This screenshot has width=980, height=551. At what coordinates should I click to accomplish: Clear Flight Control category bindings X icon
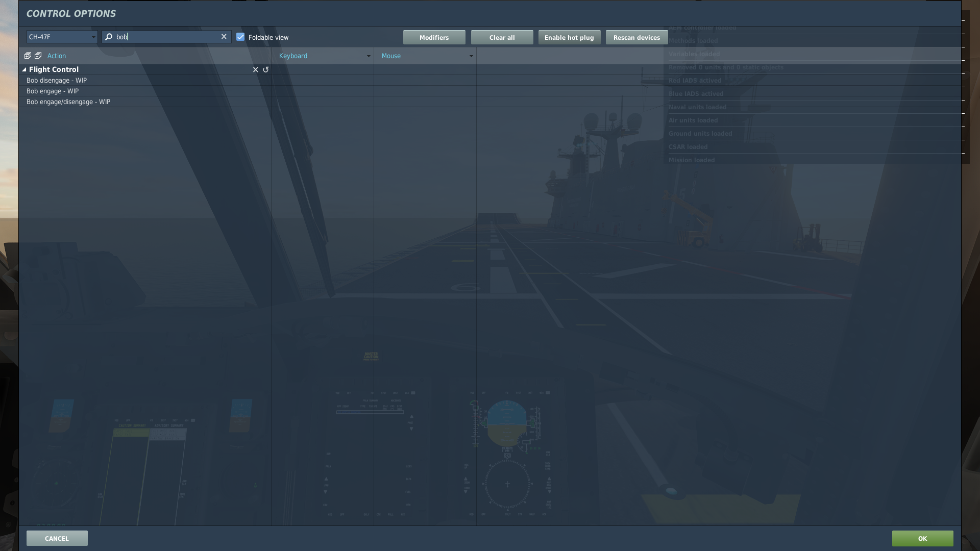pyautogui.click(x=256, y=69)
